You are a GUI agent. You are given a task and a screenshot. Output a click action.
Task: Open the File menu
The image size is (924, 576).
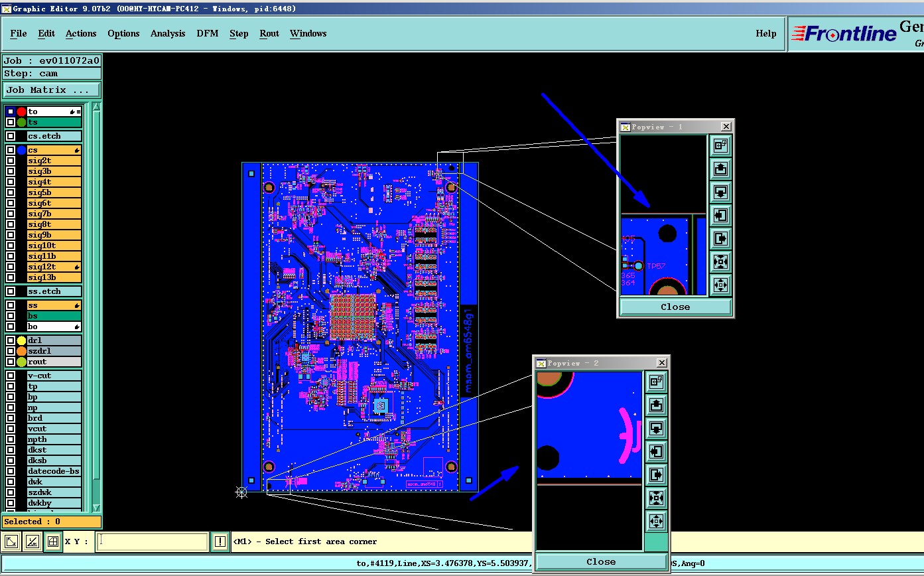pos(19,33)
